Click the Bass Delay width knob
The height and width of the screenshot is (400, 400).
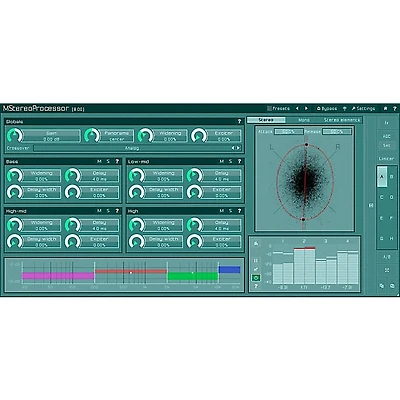(x=15, y=192)
